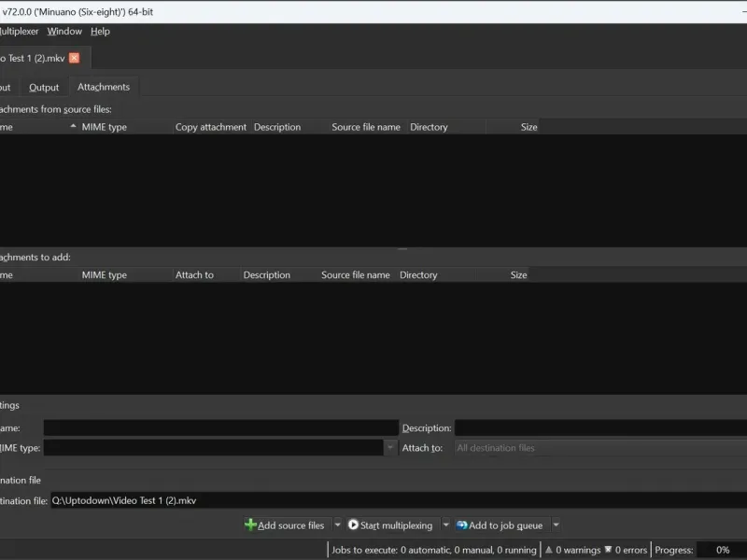
Task: Click the sort arrow in Name column header
Action: coord(73,126)
